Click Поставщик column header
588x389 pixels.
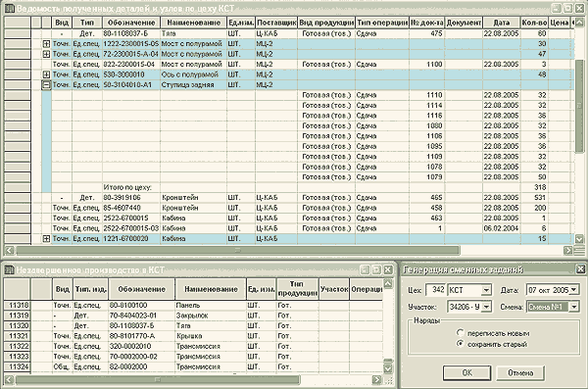point(276,23)
